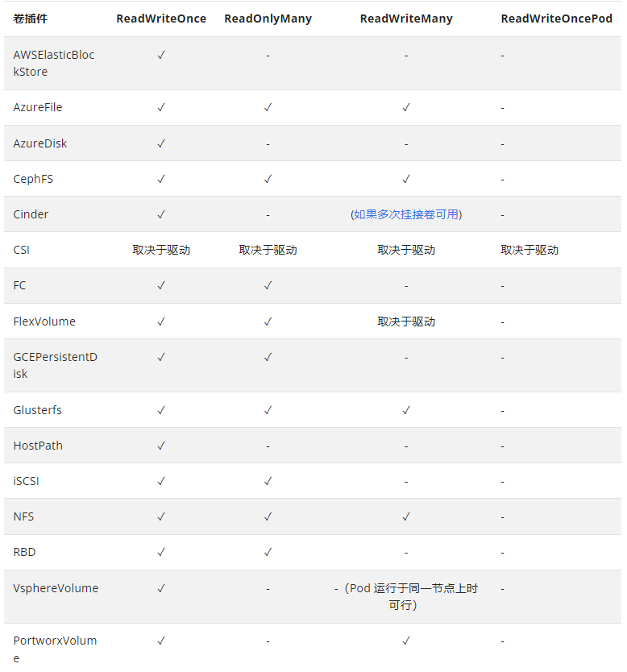This screenshot has width=627, height=672.
Task: Click the AzureDisk plugin name
Action: [39, 143]
